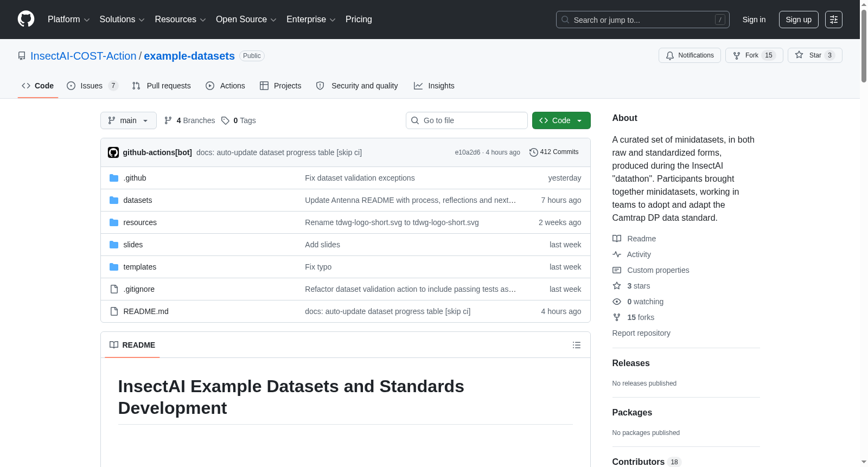Click the Go to file search field
868x467 pixels.
467,120
